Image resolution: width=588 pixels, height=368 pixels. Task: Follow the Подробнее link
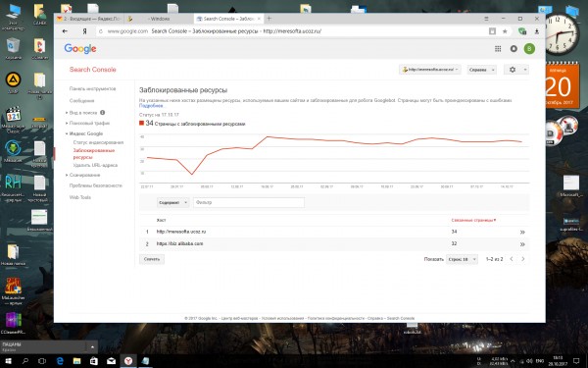(x=151, y=106)
